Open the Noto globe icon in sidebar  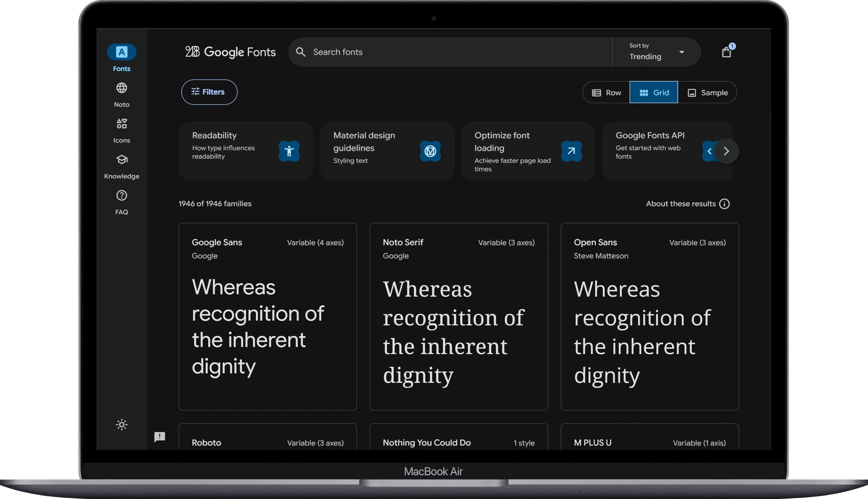[x=122, y=88]
